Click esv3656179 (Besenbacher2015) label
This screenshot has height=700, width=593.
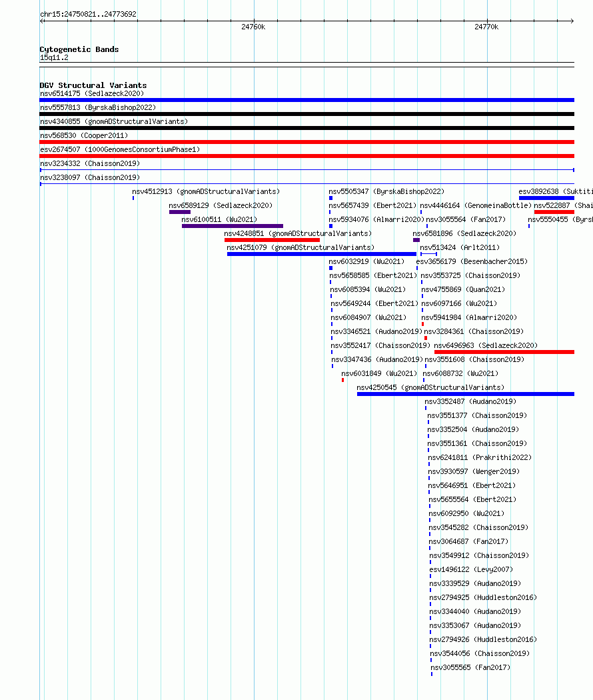(x=472, y=261)
